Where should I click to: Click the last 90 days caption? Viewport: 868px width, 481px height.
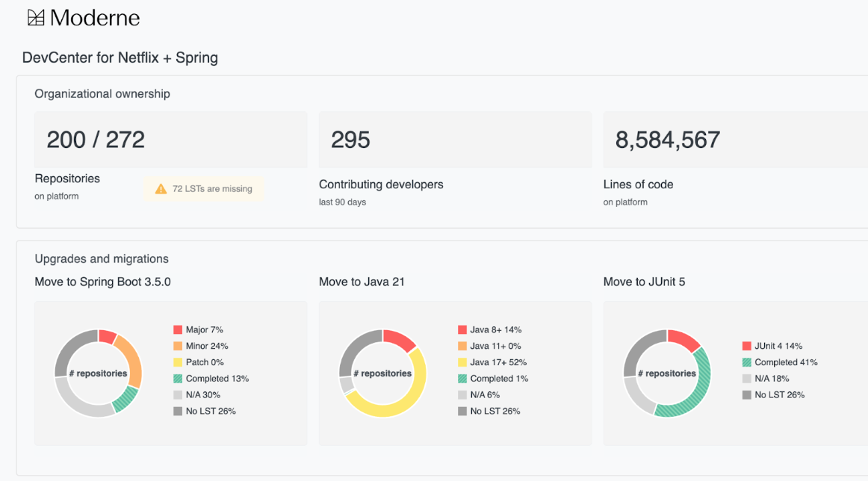point(342,202)
